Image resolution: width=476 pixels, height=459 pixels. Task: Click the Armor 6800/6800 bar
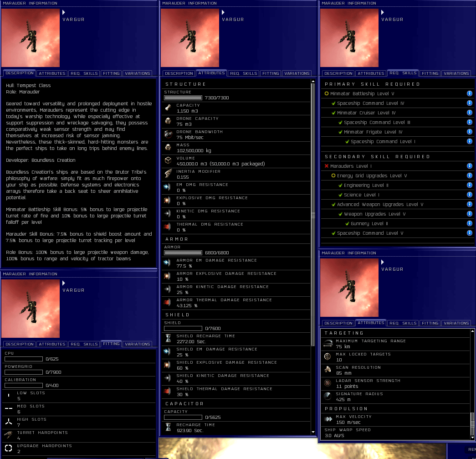point(183,253)
